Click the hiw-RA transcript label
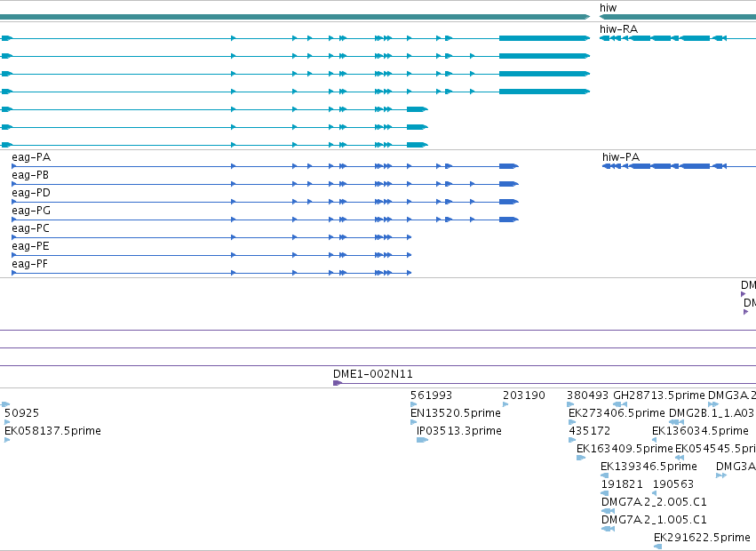Screen dimensions: 756x551 618,29
